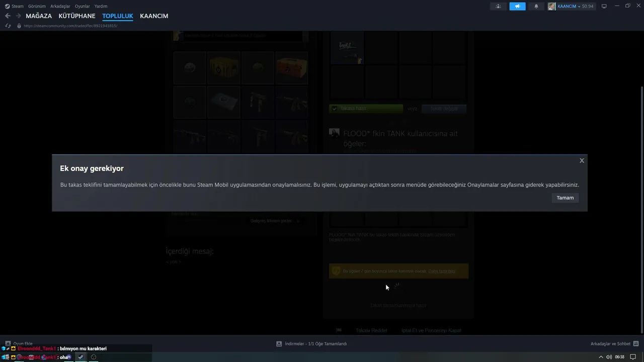Go to the KÜTÜPHANE tab
Viewport: 644px width, 362px height.
click(77, 16)
